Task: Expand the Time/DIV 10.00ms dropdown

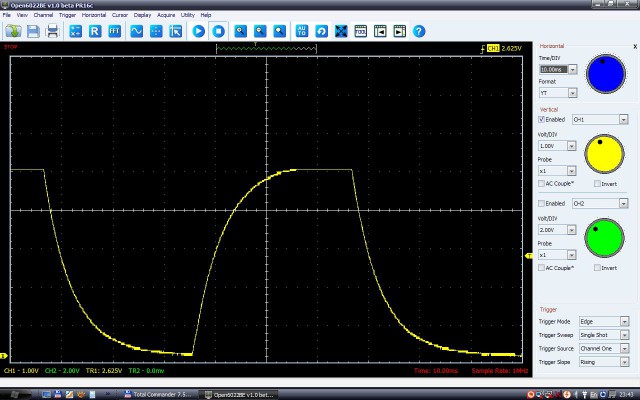Action: (573, 69)
